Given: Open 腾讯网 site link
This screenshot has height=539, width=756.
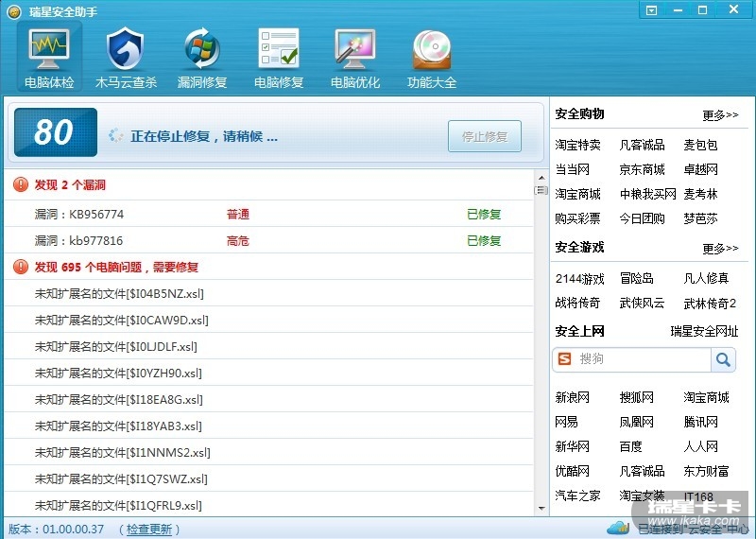Looking at the screenshot, I should (x=700, y=422).
